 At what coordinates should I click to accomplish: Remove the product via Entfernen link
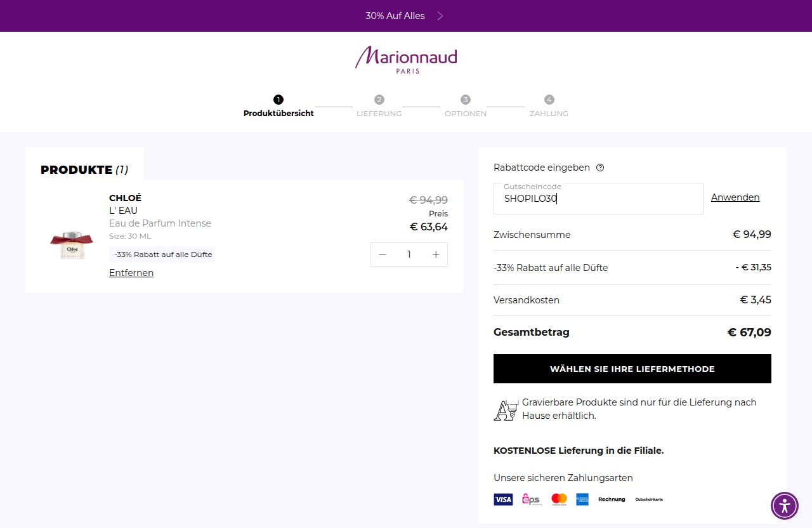click(x=131, y=273)
